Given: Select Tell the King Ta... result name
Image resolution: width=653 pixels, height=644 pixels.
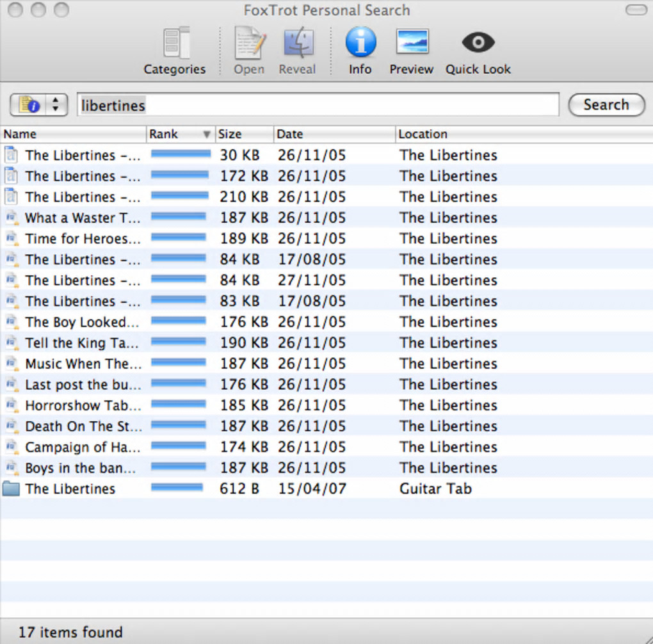Looking at the screenshot, I should click(82, 343).
